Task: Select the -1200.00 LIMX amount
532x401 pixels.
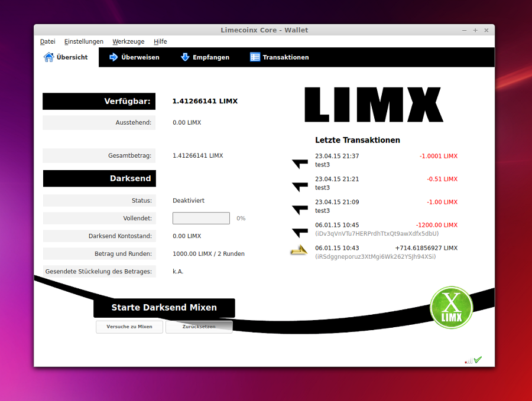Action: click(x=437, y=226)
